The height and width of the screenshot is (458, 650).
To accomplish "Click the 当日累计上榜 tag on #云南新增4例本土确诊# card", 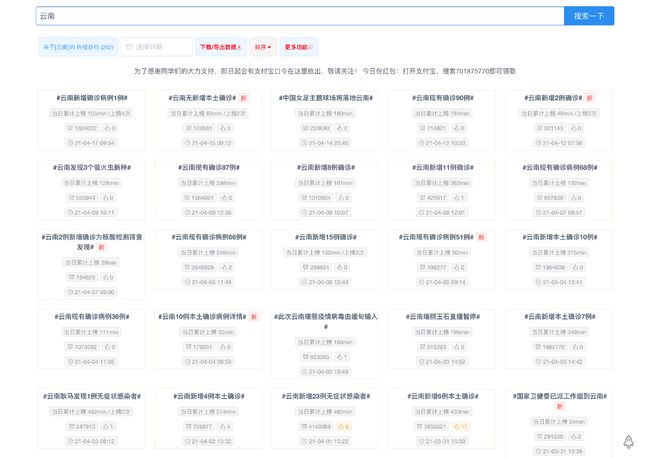I will (x=208, y=412).
